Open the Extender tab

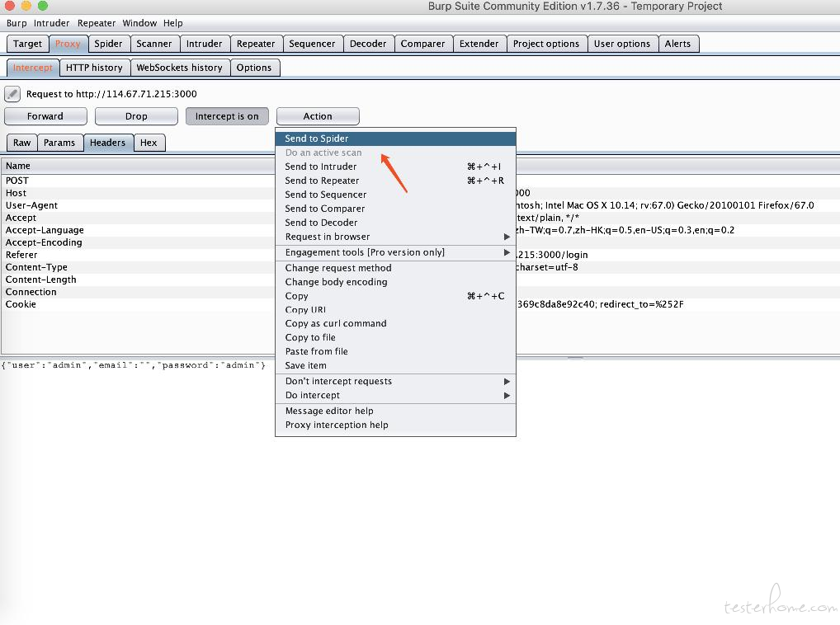click(479, 44)
